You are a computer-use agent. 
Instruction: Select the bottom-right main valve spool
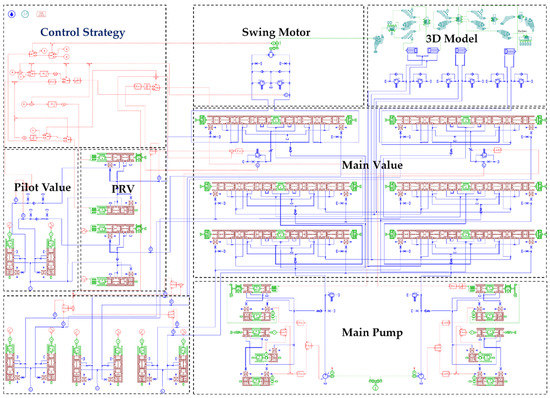tap(465, 235)
